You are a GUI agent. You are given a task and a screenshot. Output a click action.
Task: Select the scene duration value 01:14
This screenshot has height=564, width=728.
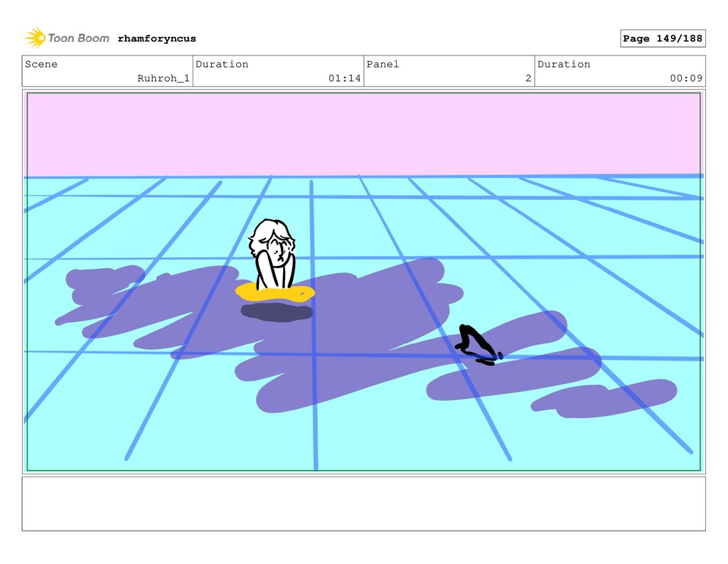pos(345,78)
